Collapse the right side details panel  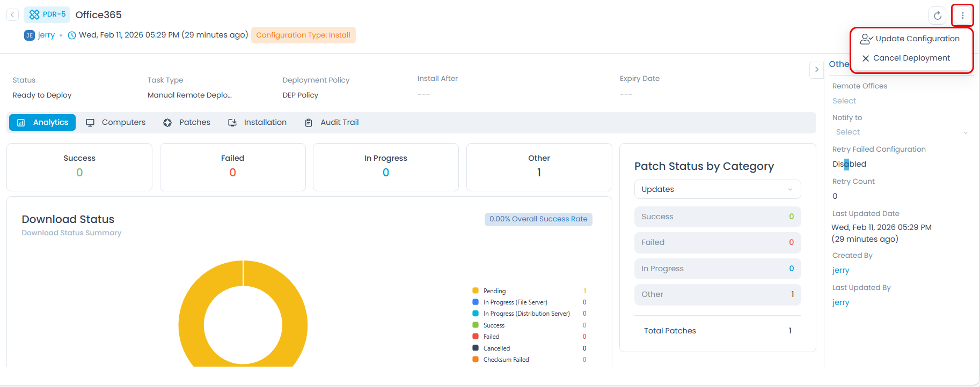pyautogui.click(x=816, y=70)
